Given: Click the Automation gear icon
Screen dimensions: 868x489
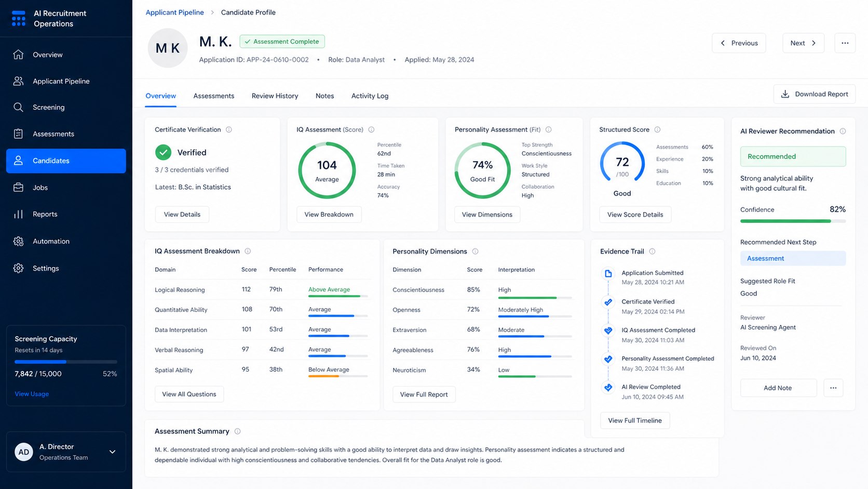Looking at the screenshot, I should (18, 241).
